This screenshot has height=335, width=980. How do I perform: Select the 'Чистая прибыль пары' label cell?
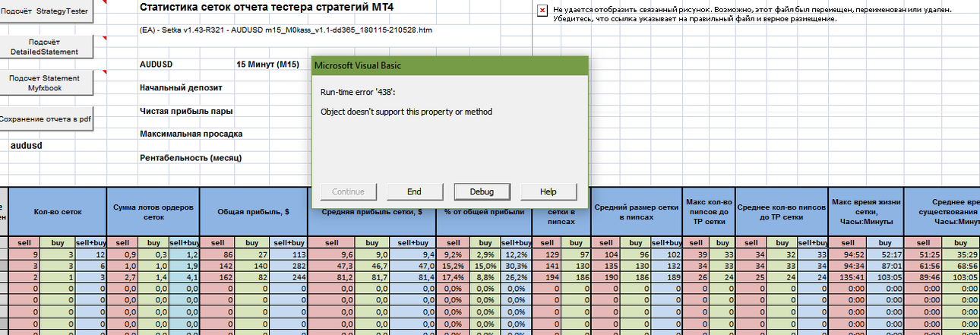(186, 111)
